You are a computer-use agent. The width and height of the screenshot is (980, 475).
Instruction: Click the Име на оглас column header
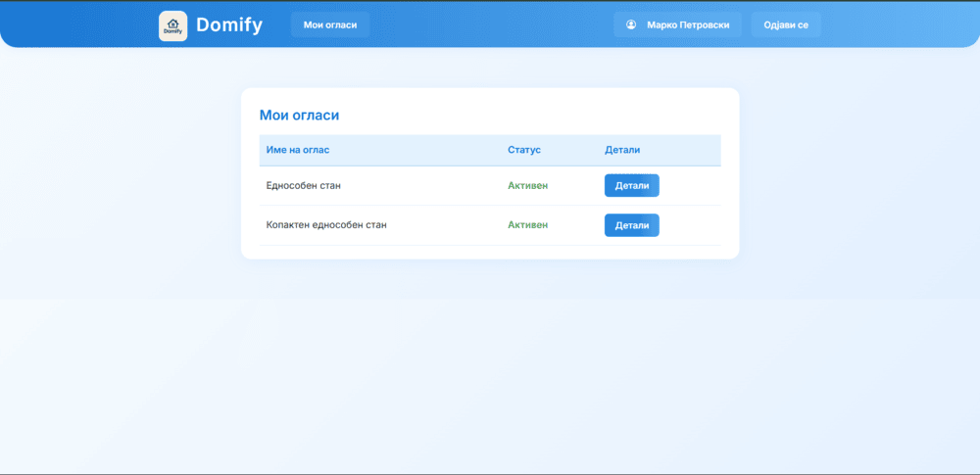coord(298,150)
